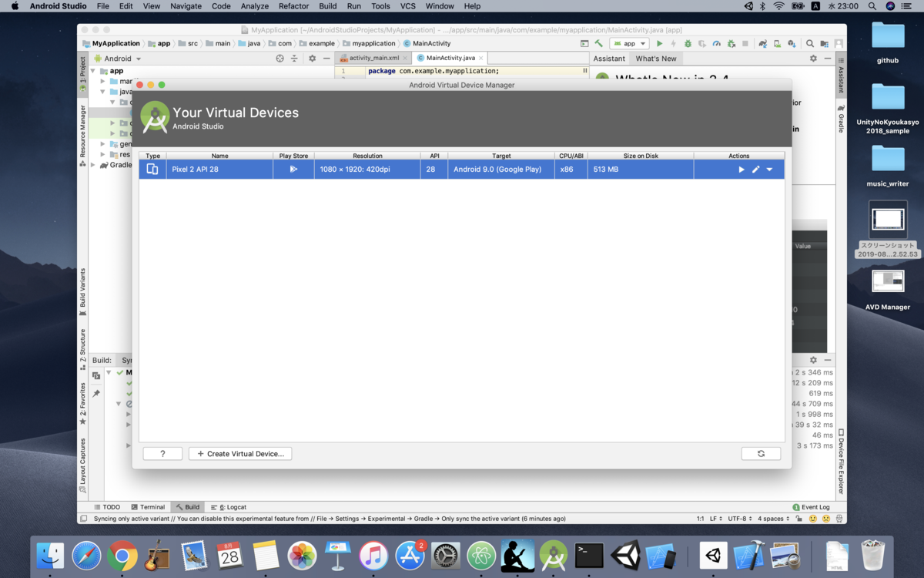Open the Logcat tool window

tap(229, 507)
